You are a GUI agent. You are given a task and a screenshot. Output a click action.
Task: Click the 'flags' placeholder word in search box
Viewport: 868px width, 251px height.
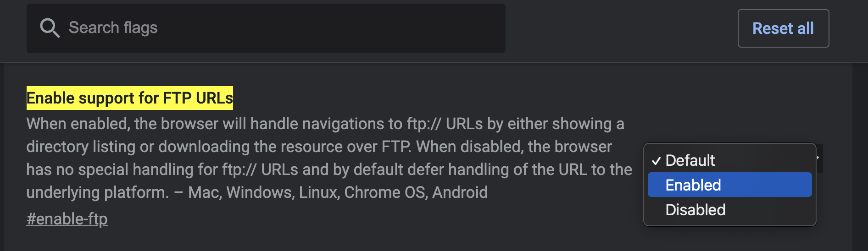coord(140,28)
